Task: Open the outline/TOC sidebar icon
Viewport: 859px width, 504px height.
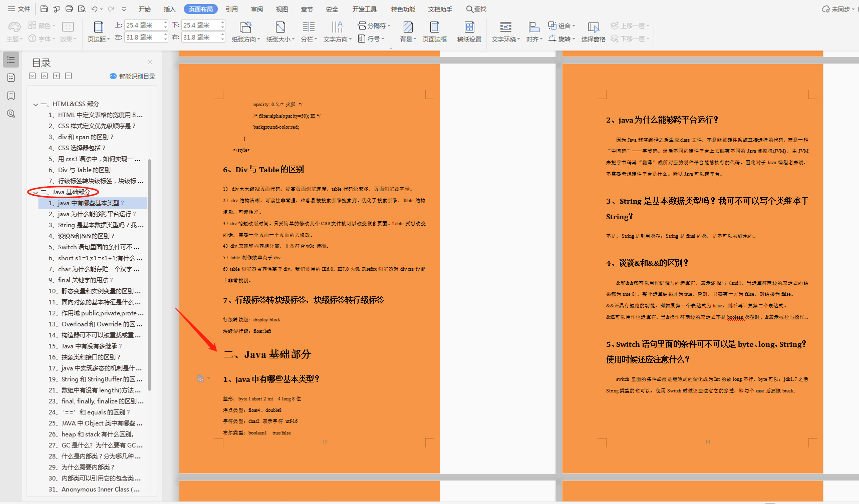Action: 11,60
